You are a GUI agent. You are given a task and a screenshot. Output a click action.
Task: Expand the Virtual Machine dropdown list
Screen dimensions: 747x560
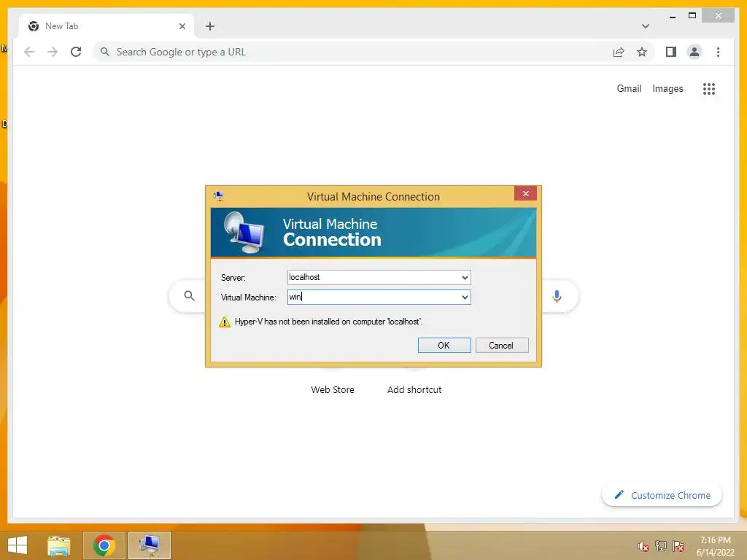click(x=465, y=297)
